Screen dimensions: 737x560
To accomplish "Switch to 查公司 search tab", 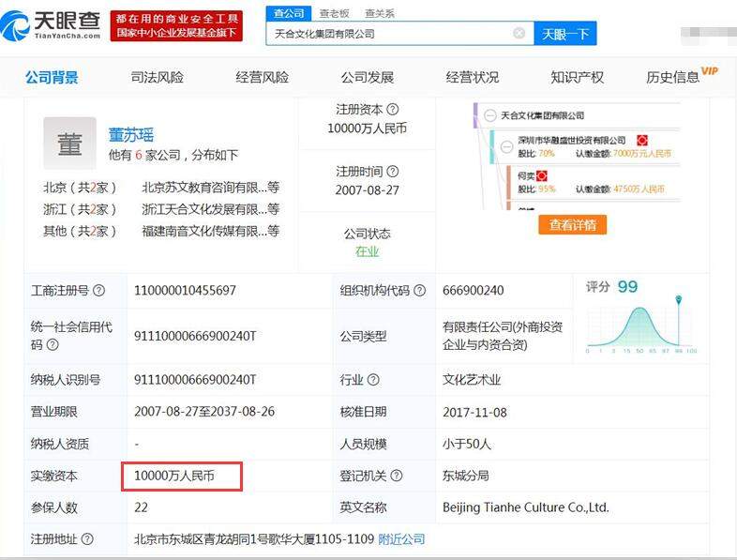I will [x=289, y=13].
